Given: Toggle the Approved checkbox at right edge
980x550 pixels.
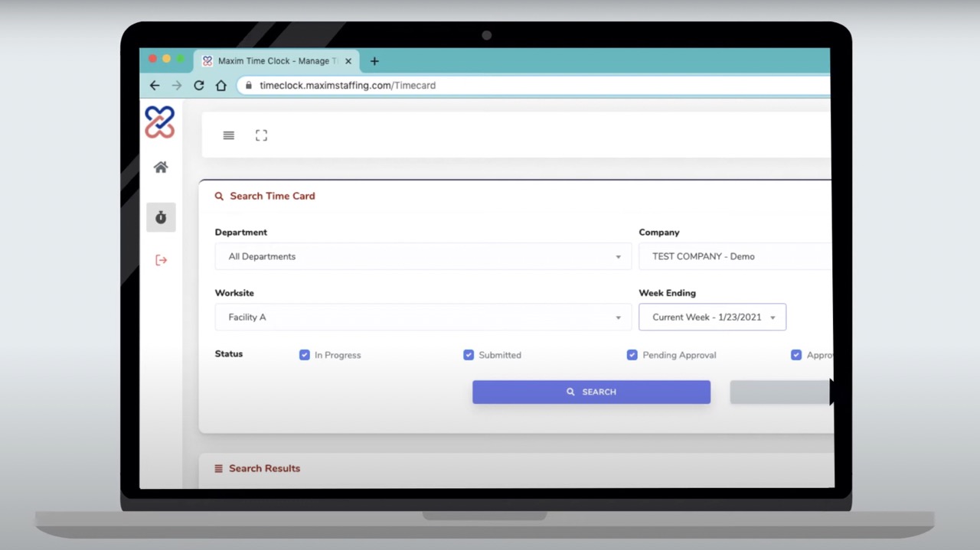Looking at the screenshot, I should coord(796,355).
